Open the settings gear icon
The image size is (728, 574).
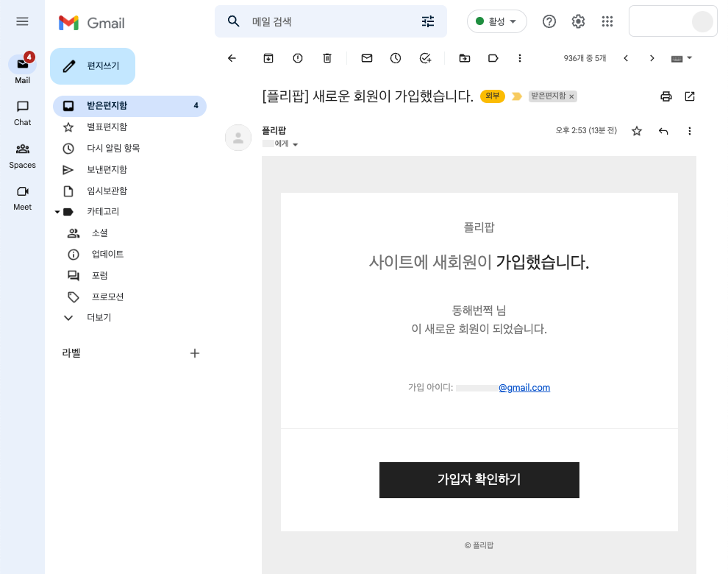coord(578,21)
